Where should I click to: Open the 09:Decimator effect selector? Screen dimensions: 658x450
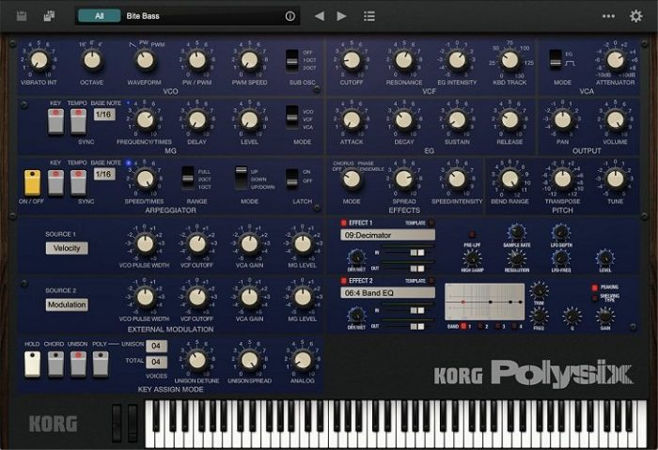click(x=386, y=236)
